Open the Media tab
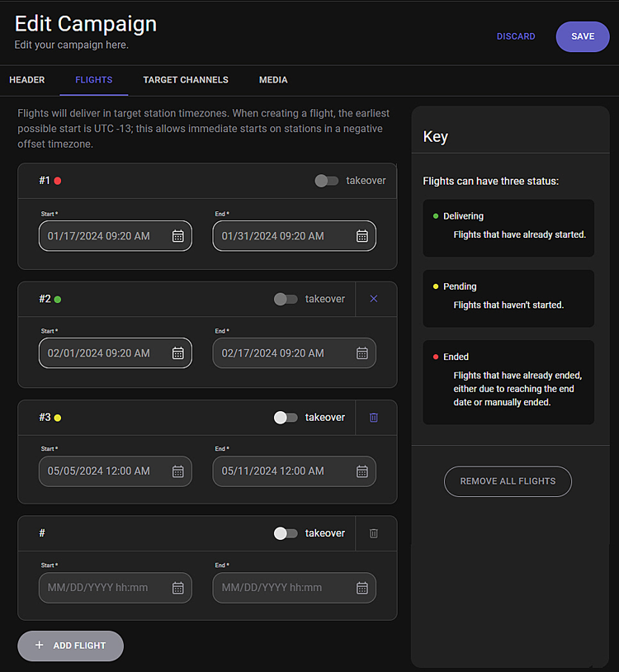The width and height of the screenshot is (619, 672). click(x=273, y=80)
